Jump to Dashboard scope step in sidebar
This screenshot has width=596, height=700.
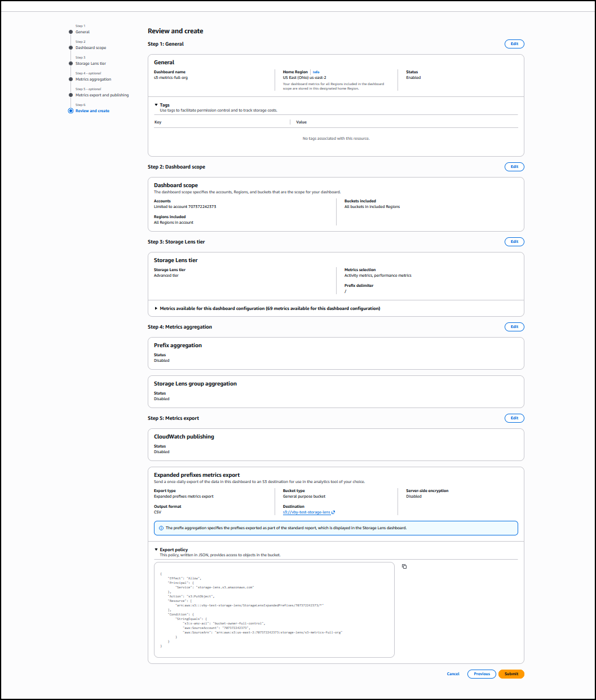coord(91,48)
